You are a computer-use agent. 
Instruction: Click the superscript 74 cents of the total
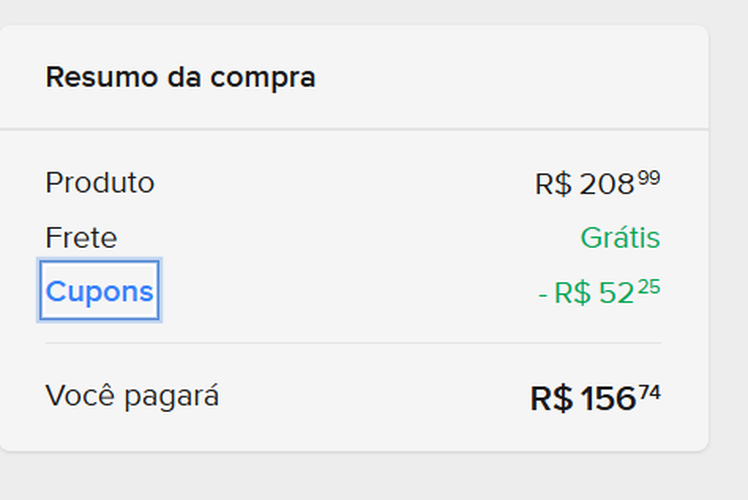pyautogui.click(x=649, y=393)
